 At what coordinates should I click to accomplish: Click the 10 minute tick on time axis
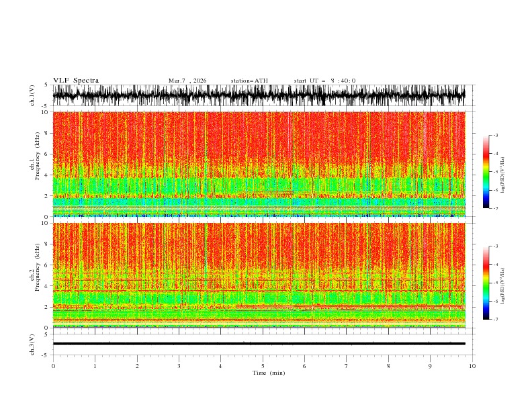472,366
